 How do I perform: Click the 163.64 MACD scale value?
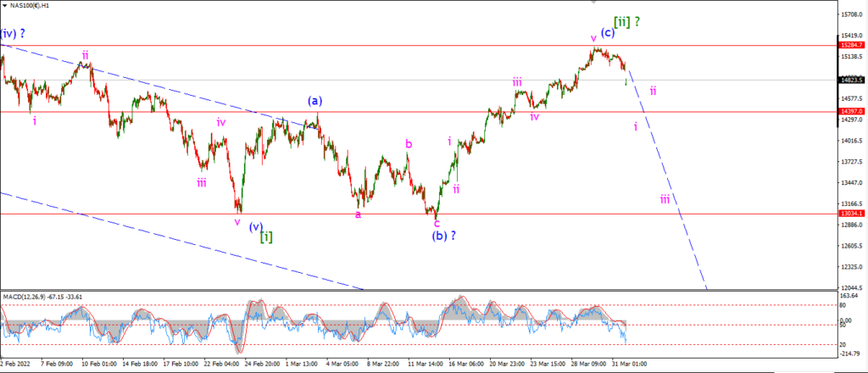[x=849, y=295]
